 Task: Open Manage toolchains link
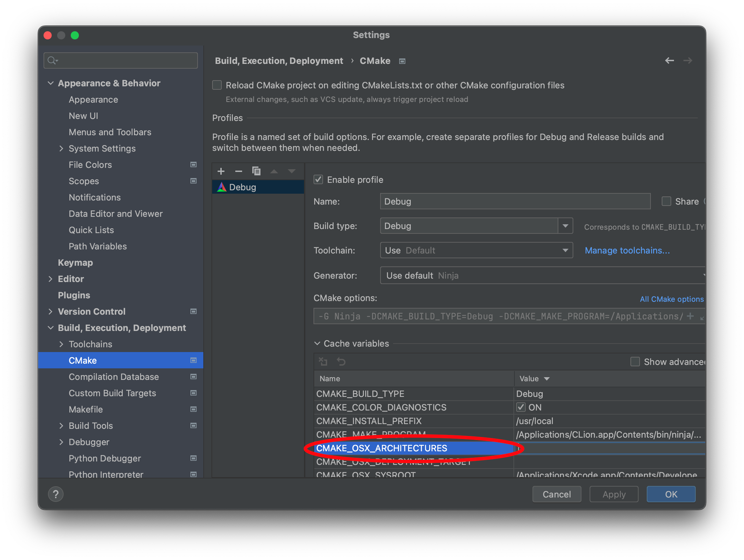[x=627, y=250]
